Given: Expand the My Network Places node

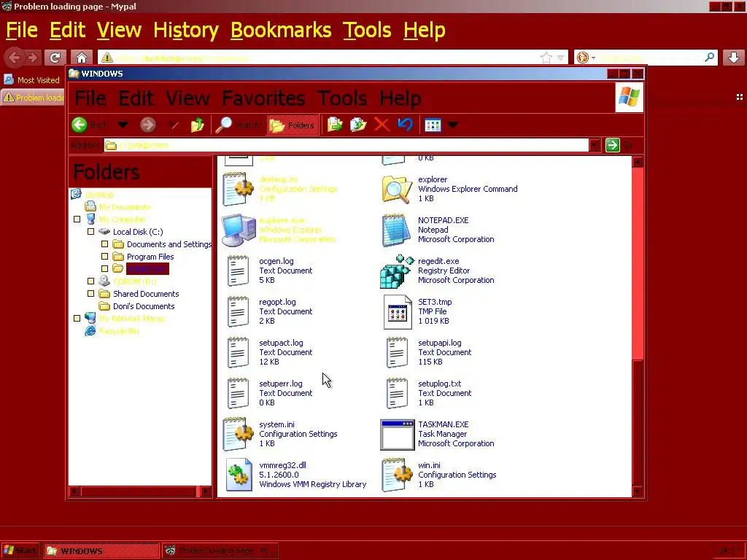Looking at the screenshot, I should (x=77, y=319).
